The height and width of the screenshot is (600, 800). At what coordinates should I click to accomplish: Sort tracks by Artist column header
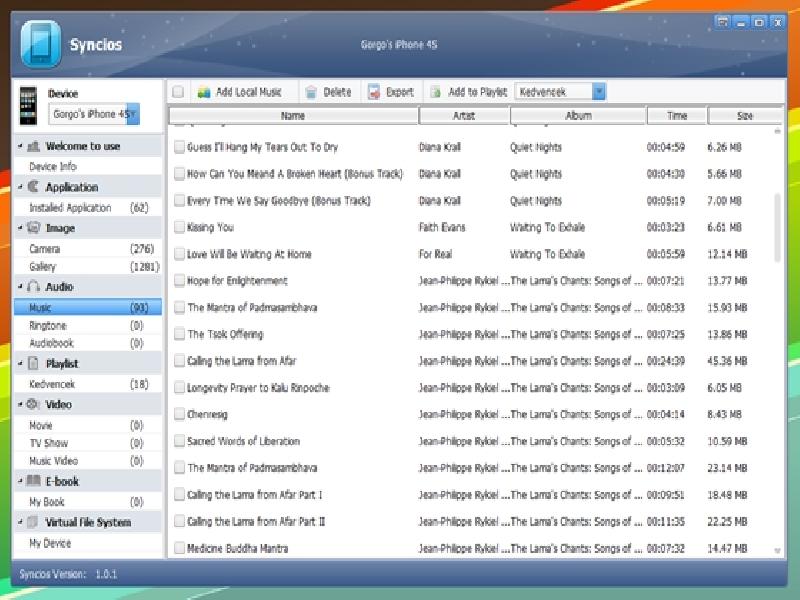tap(464, 116)
